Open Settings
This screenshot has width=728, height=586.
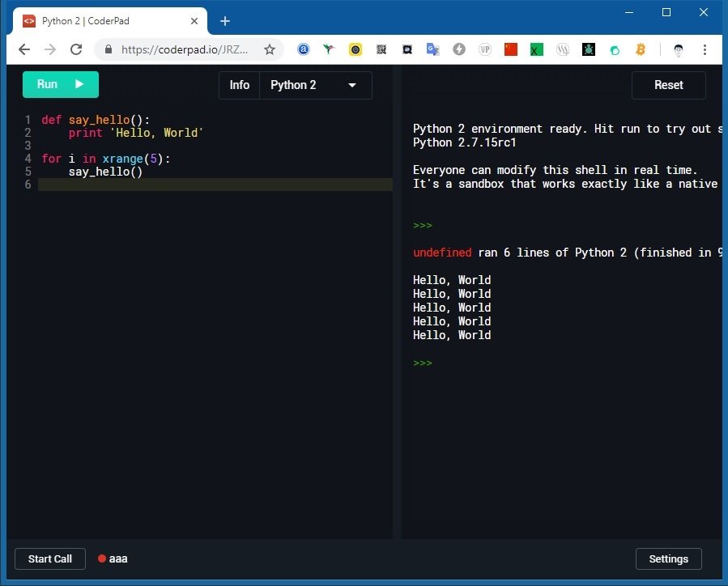tap(668, 558)
